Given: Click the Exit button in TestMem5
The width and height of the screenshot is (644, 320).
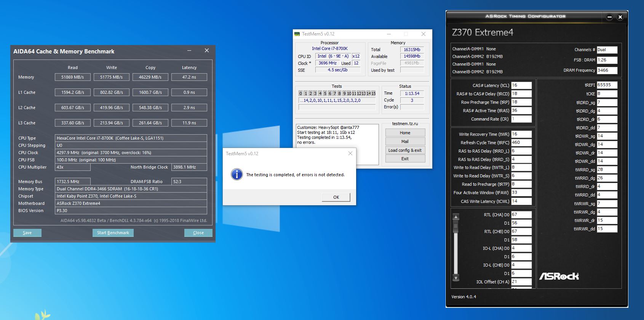Looking at the screenshot, I should (405, 159).
